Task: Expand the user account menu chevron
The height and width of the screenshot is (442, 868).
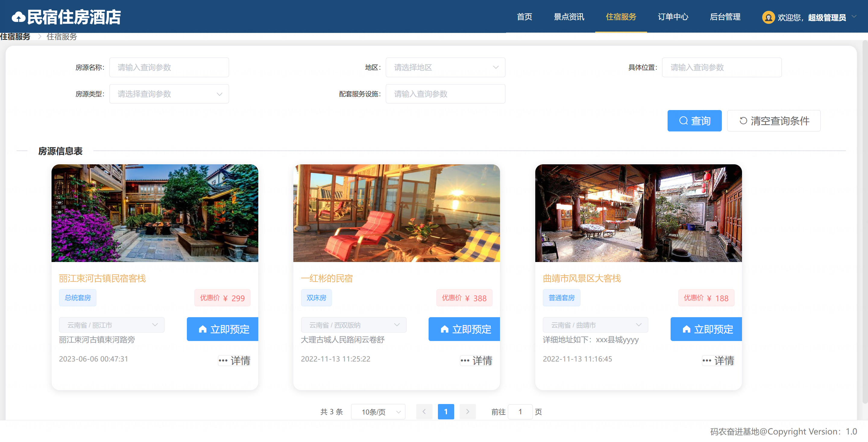Action: click(854, 16)
